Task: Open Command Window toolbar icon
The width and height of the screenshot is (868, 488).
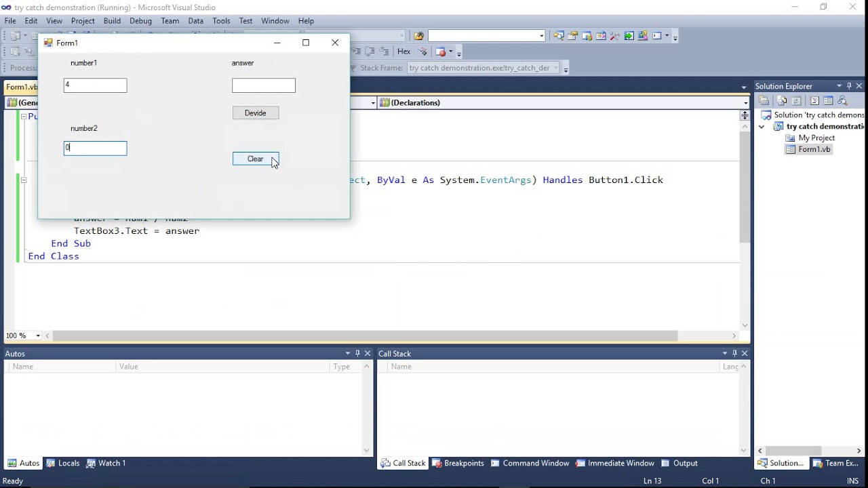Action: click(x=656, y=36)
